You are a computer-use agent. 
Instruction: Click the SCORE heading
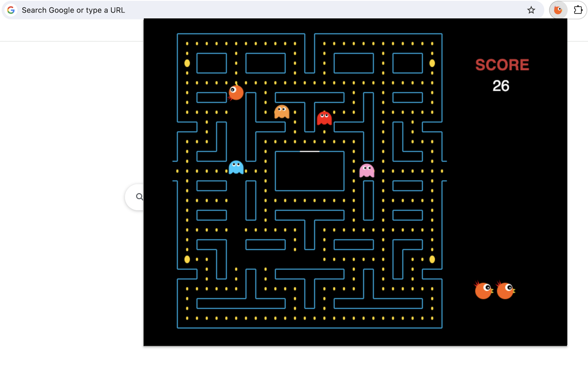pos(502,65)
